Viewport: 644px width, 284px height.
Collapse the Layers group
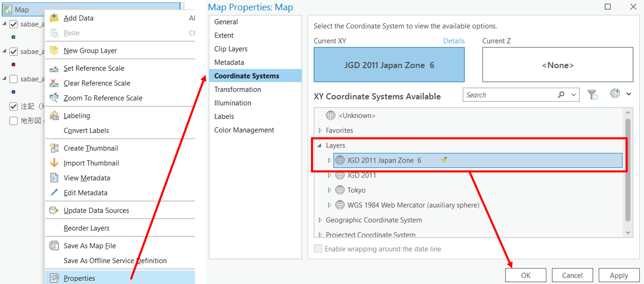coord(320,145)
